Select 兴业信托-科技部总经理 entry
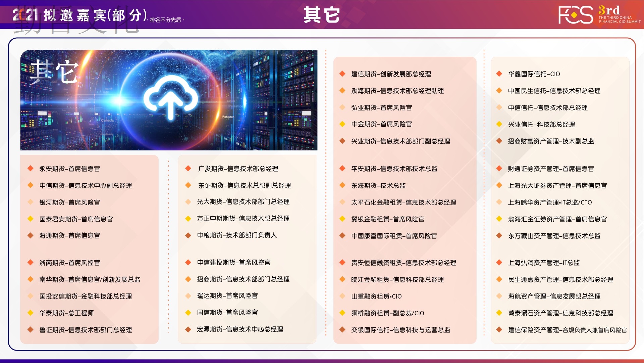 click(x=542, y=124)
